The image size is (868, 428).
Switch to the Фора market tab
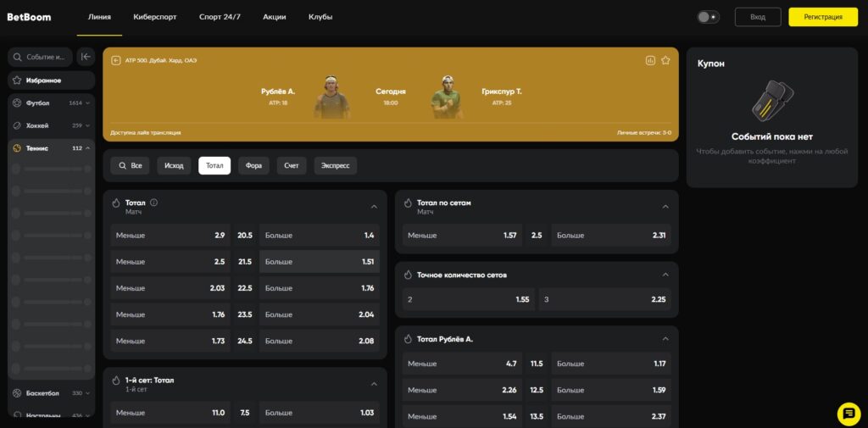253,165
